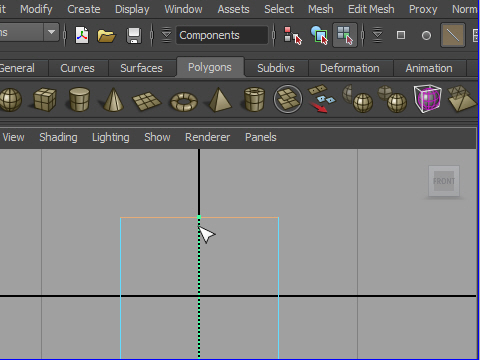This screenshot has height=360, width=480.
Task: Switch to the Animation shelf tab
Action: click(429, 68)
